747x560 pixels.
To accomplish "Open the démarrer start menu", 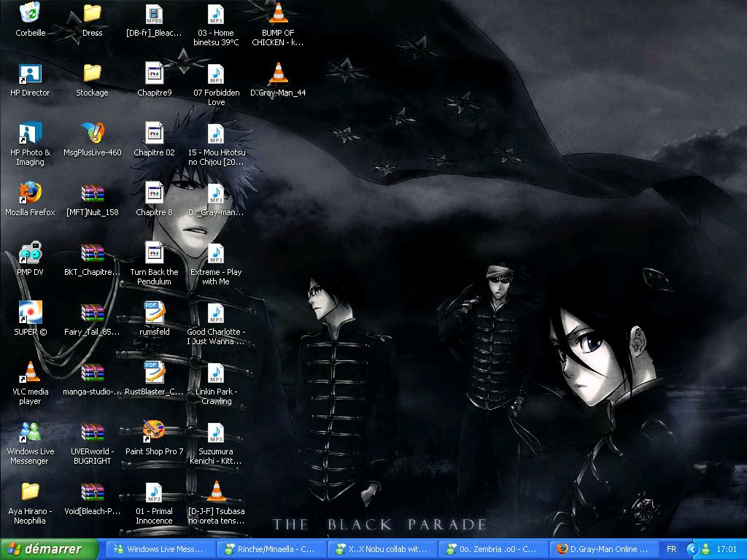I will [49, 549].
